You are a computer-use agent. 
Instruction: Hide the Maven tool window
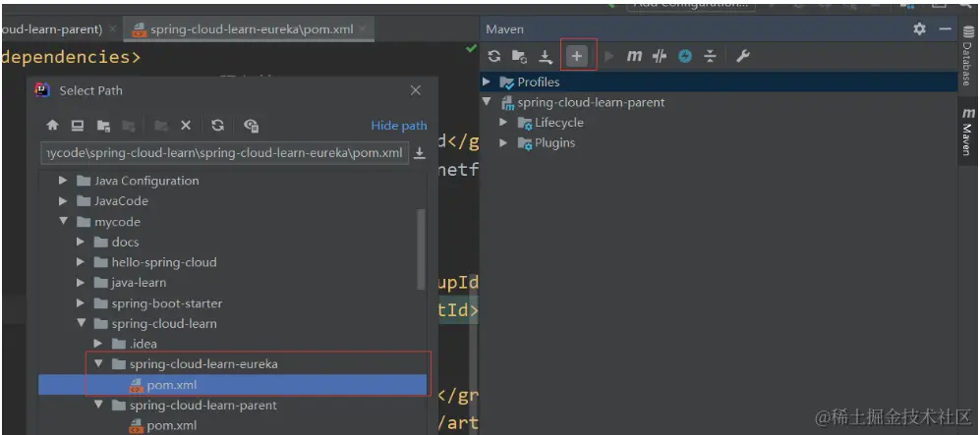pos(945,28)
